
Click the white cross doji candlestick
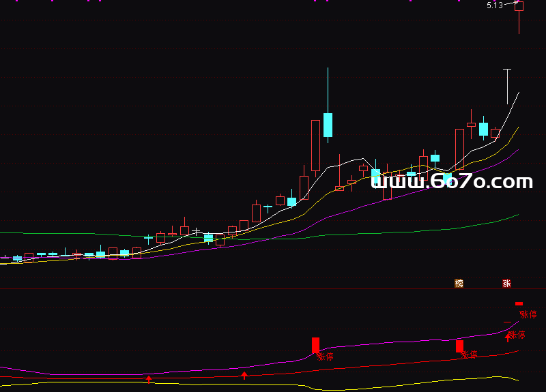click(197, 232)
